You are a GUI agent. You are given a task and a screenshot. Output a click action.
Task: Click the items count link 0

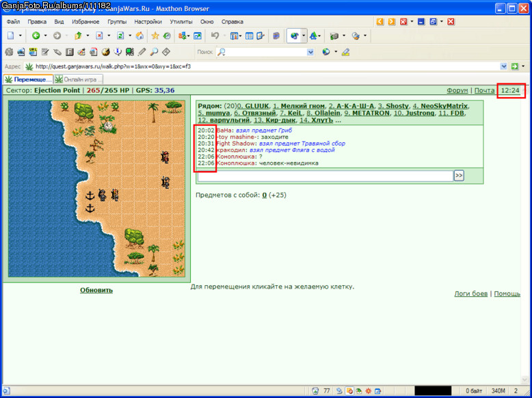tap(265, 195)
